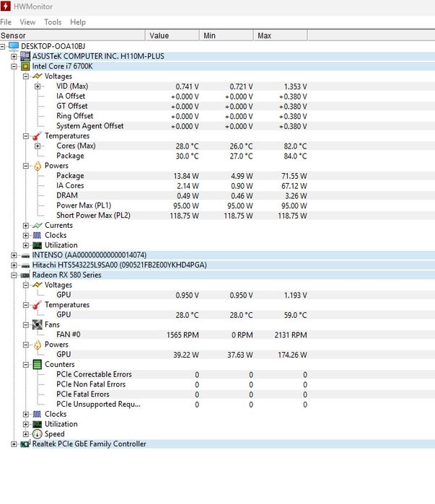This screenshot has width=435, height=504.
Task: Expand the INTENSO drive node
Action: tap(14, 255)
